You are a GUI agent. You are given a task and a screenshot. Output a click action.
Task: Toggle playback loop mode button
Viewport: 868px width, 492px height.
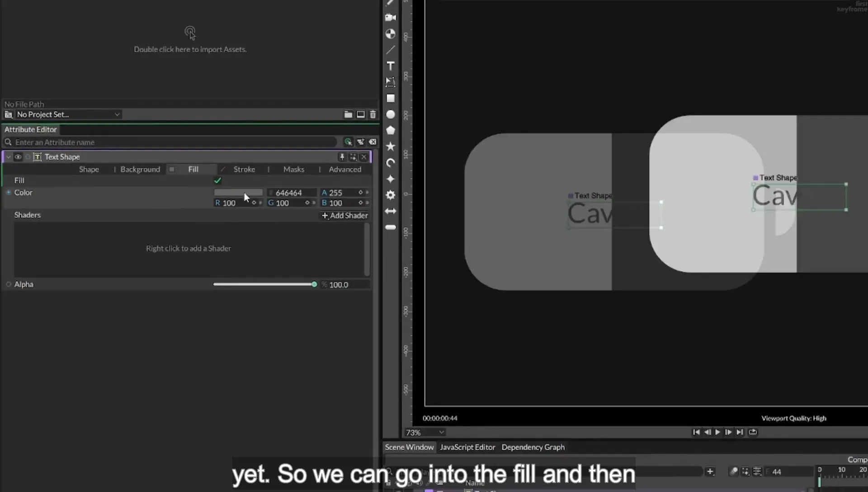pos(753,432)
